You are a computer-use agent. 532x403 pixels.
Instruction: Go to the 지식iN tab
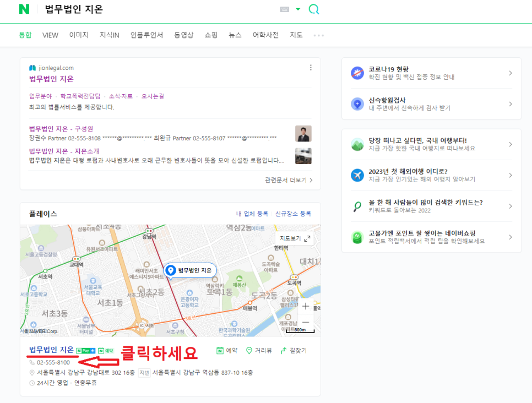coord(109,35)
